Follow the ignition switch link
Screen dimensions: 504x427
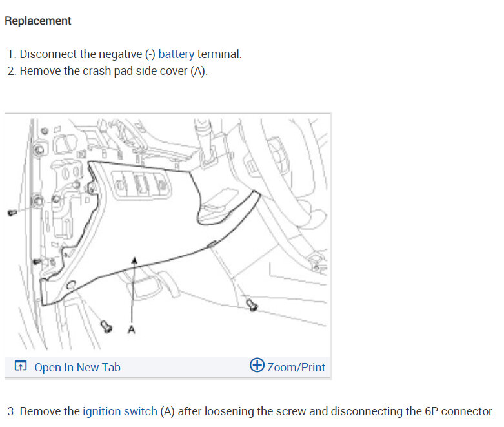pyautogui.click(x=120, y=411)
